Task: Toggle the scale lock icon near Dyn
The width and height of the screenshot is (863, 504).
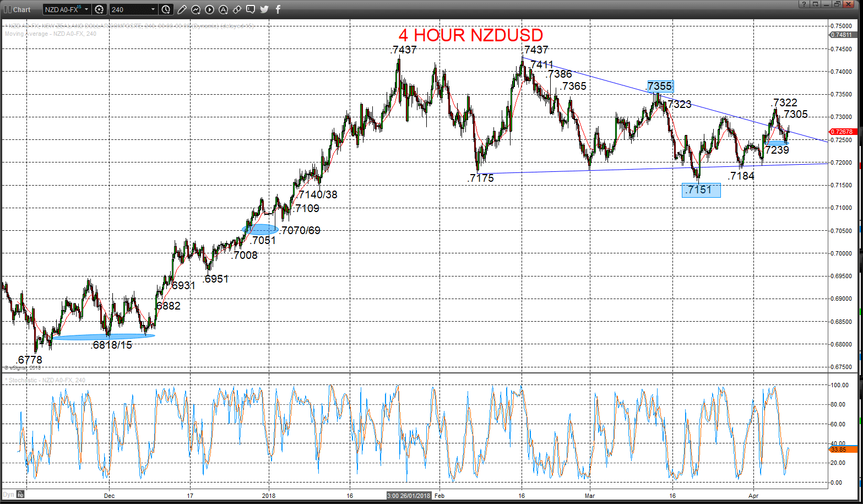Action: (20, 495)
